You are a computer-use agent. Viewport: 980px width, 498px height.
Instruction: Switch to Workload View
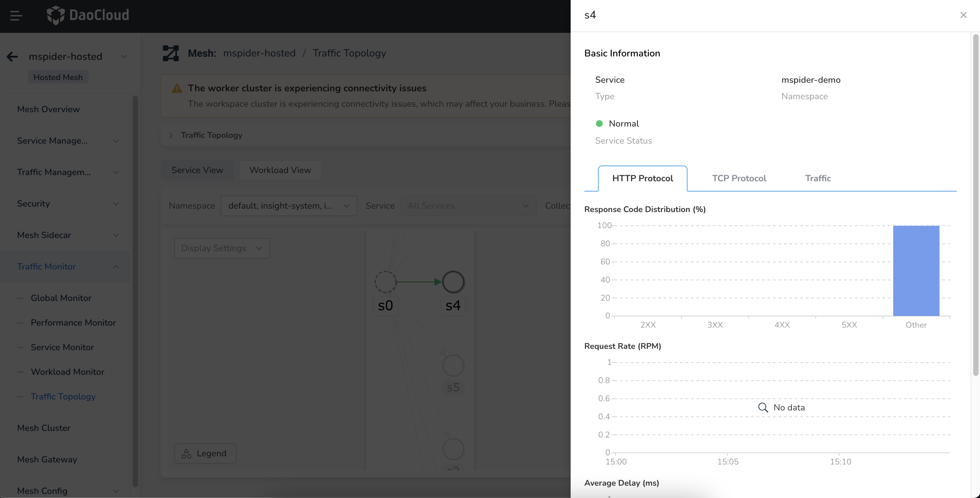[x=280, y=170]
